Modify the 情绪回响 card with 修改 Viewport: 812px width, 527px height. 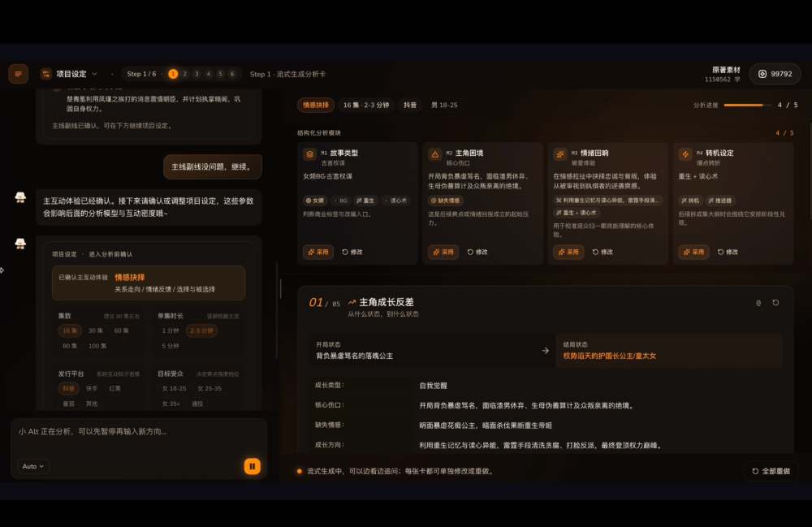pyautogui.click(x=603, y=252)
